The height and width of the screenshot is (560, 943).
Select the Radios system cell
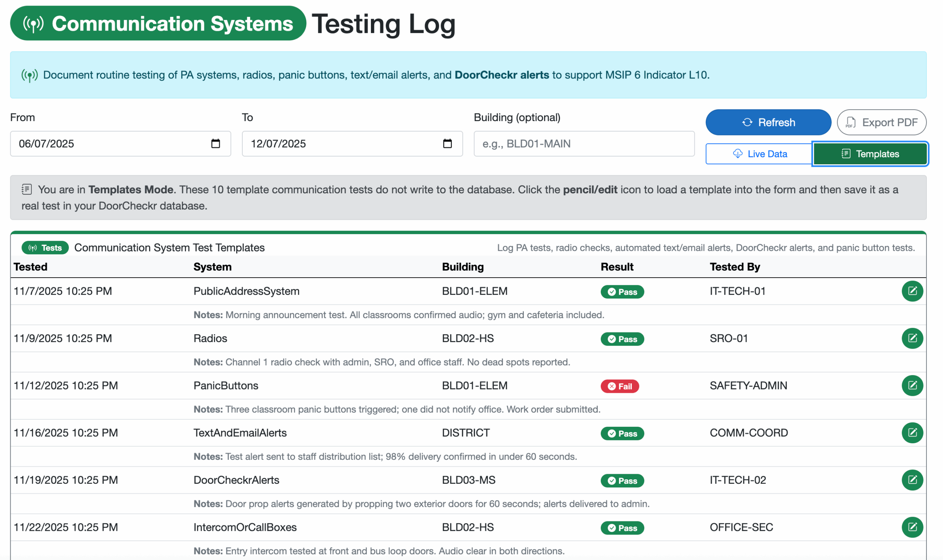coord(210,338)
